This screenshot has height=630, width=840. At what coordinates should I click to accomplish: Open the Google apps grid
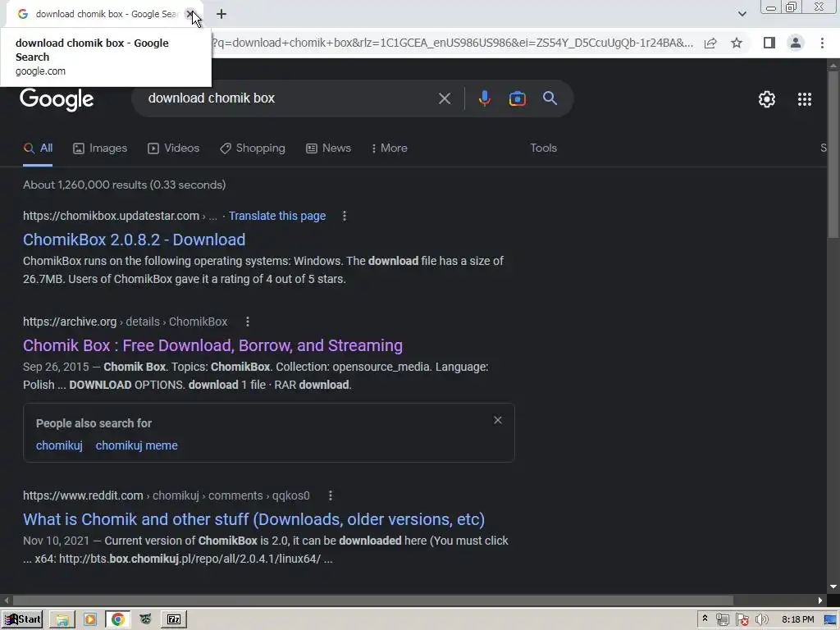pos(804,99)
